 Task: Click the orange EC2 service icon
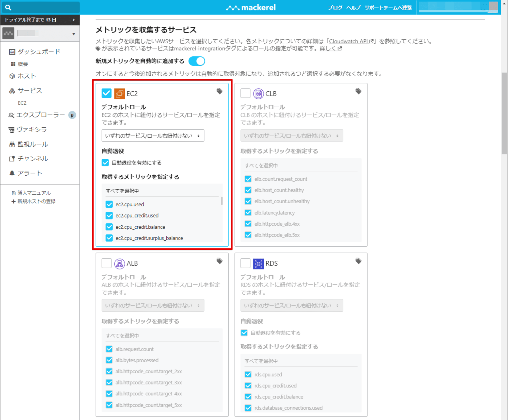point(119,94)
